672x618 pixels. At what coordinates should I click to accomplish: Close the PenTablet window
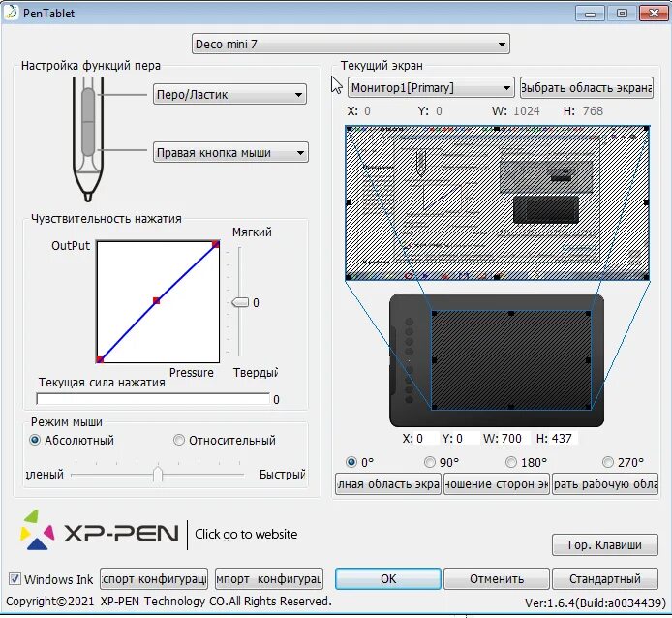click(654, 14)
